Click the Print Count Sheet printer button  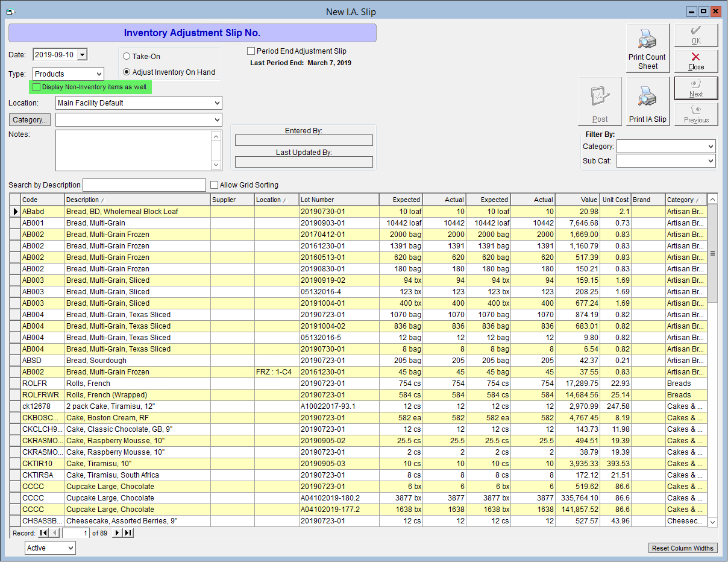pyautogui.click(x=648, y=48)
